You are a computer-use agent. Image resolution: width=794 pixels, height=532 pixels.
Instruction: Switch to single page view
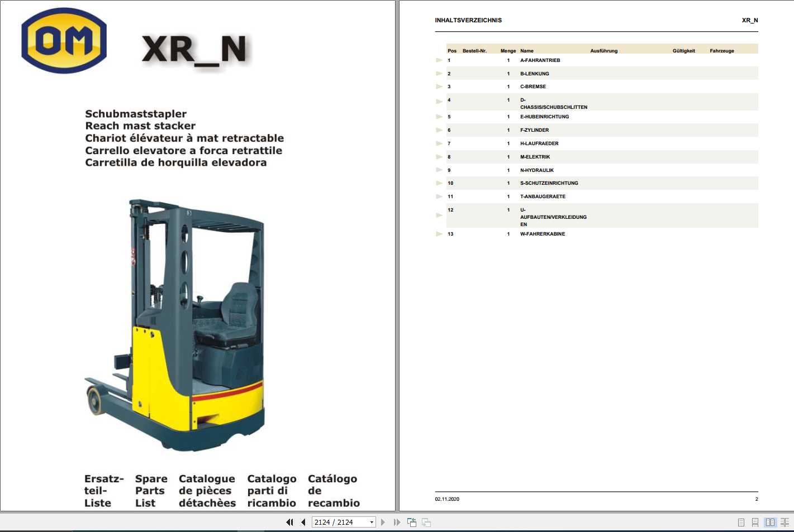741,523
